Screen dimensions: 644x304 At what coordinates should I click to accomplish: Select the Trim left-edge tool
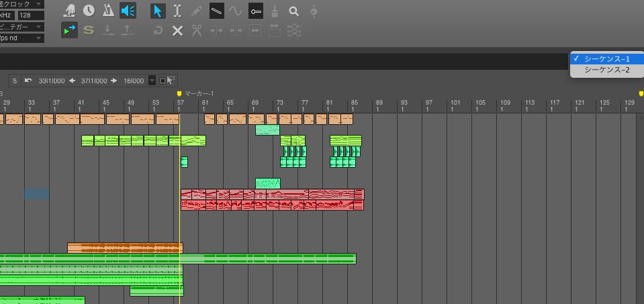[216, 30]
